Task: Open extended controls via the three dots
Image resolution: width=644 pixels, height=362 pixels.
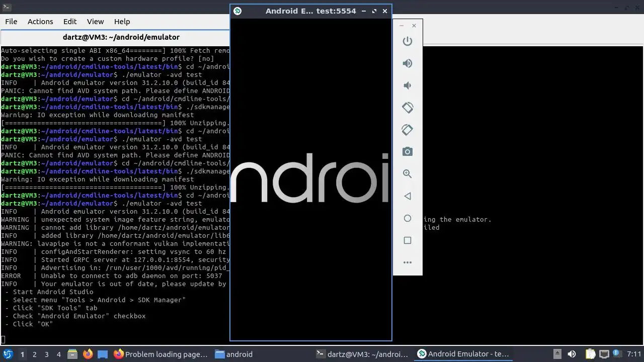Action: point(408,262)
